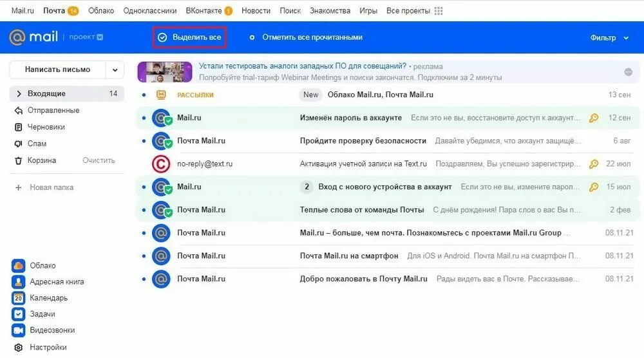Open Все проекты link

[x=408, y=11]
